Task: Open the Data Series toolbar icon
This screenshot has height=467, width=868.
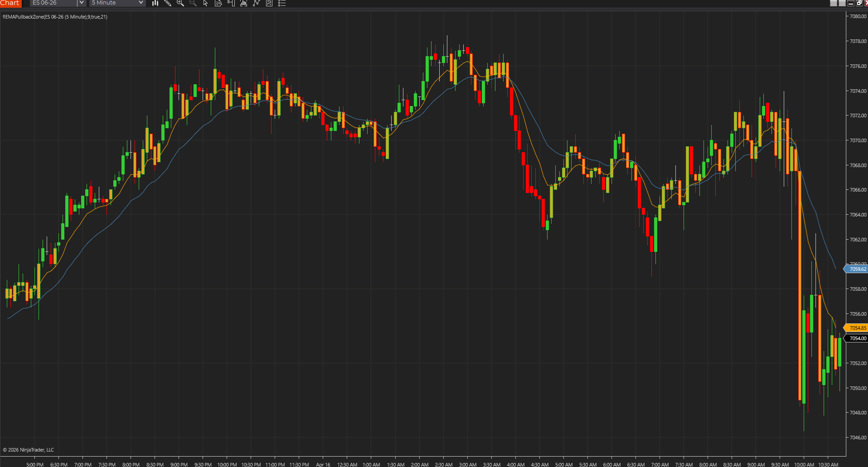Action: point(218,3)
